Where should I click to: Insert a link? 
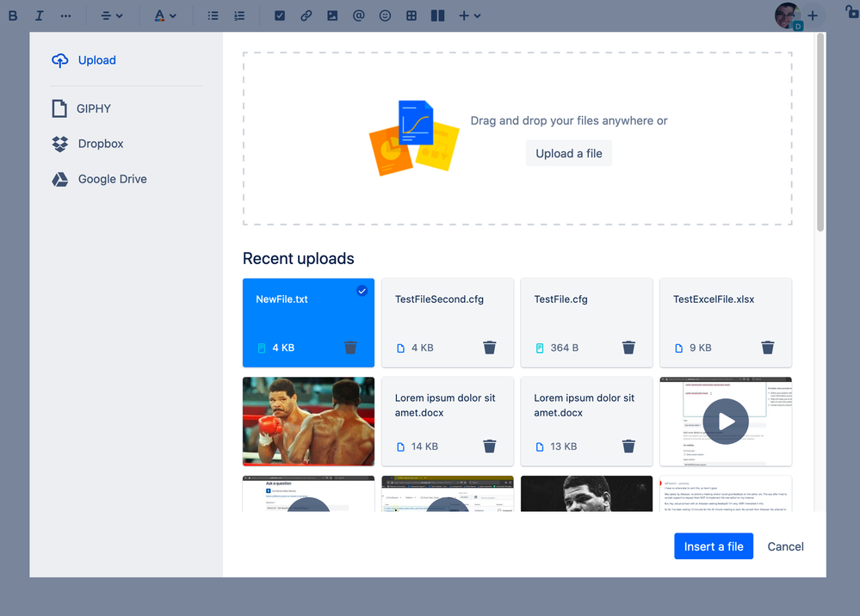[x=306, y=15]
